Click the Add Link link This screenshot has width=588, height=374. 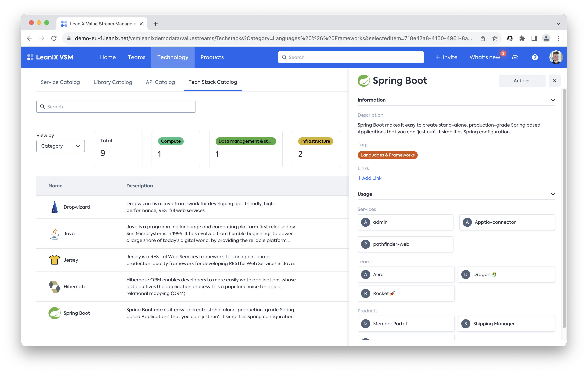point(369,178)
